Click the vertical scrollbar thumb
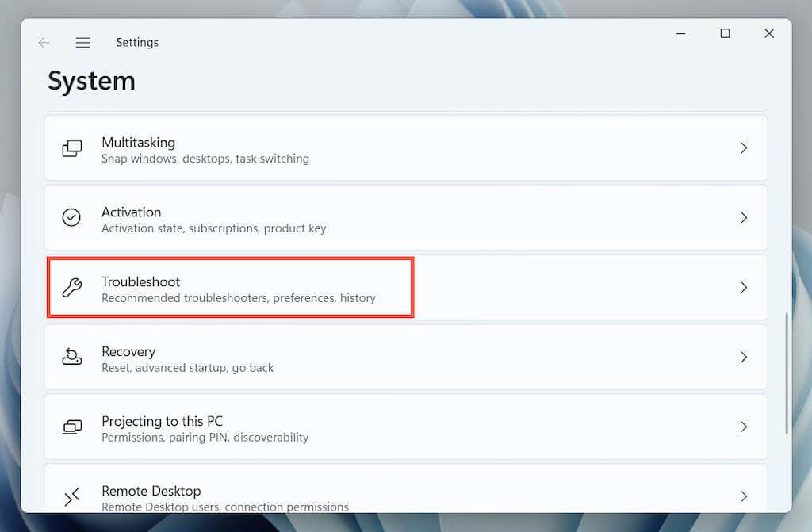This screenshot has width=812, height=532. [786, 373]
